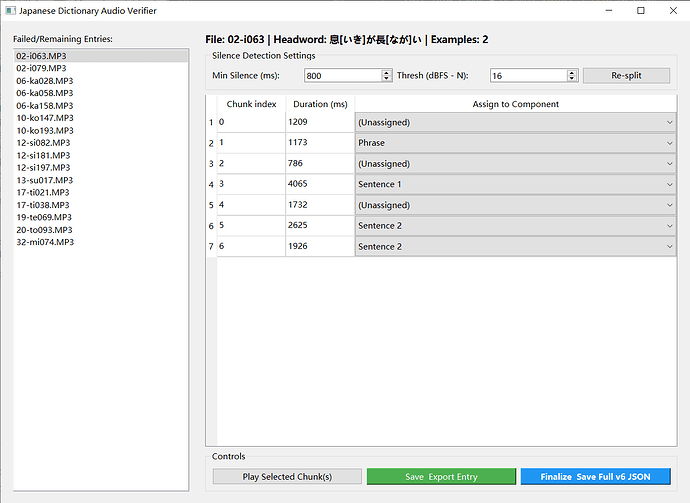Image resolution: width=690 pixels, height=503 pixels.
Task: Expand the Phrase dropdown for chunk 1
Action: [514, 143]
